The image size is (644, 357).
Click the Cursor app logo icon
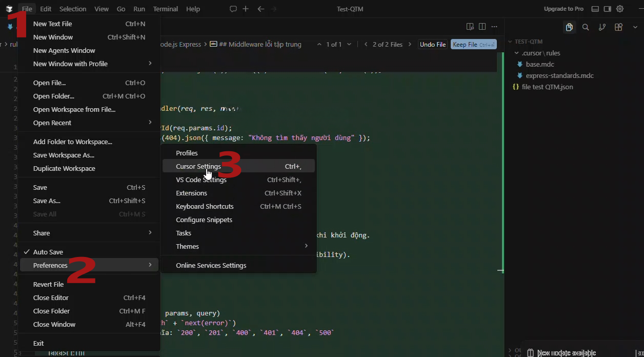tap(9, 9)
